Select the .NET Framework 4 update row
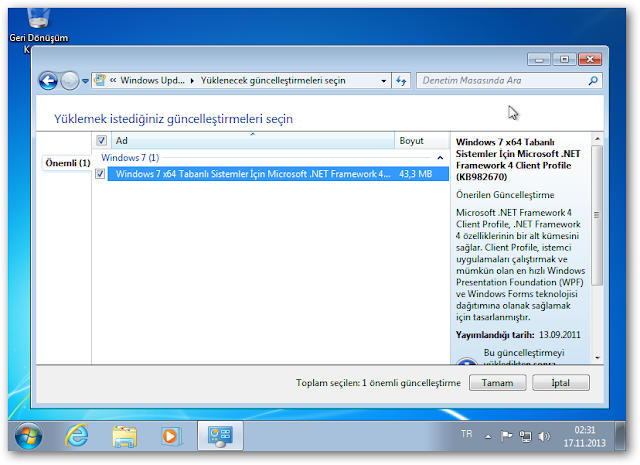 pos(278,174)
